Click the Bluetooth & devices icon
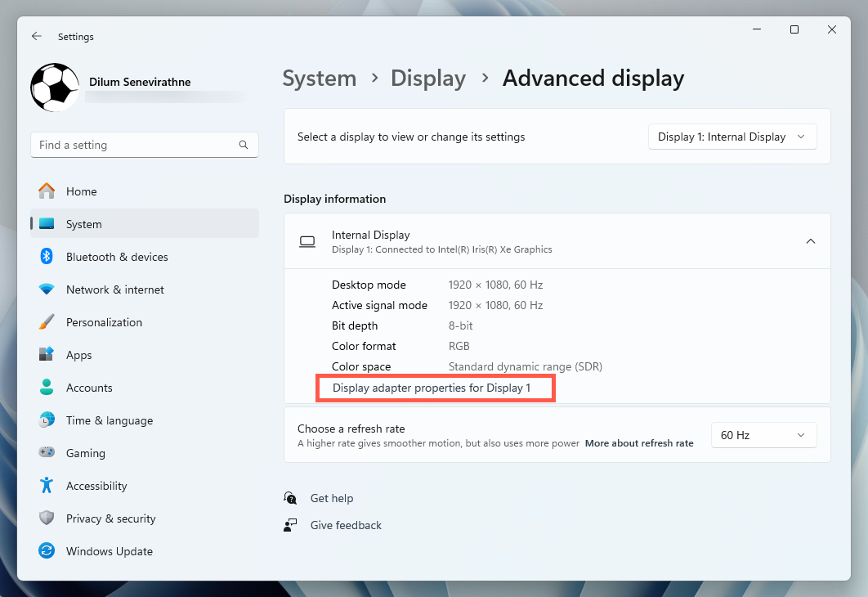This screenshot has width=868, height=597. tap(47, 257)
